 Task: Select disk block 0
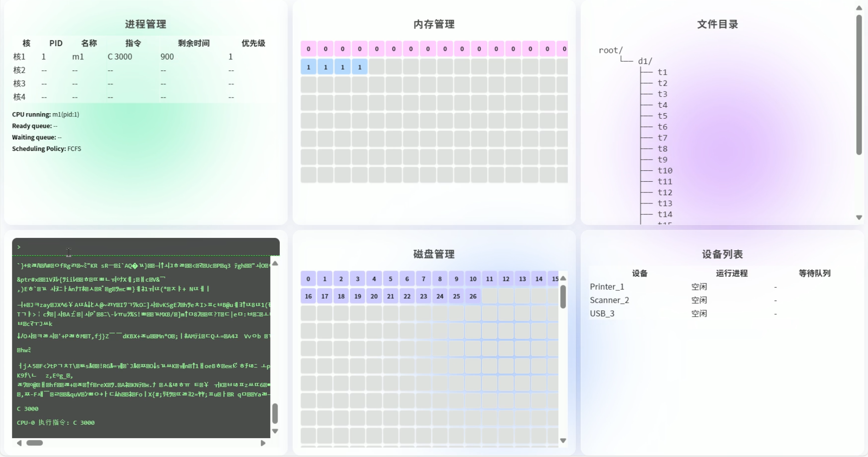(308, 279)
